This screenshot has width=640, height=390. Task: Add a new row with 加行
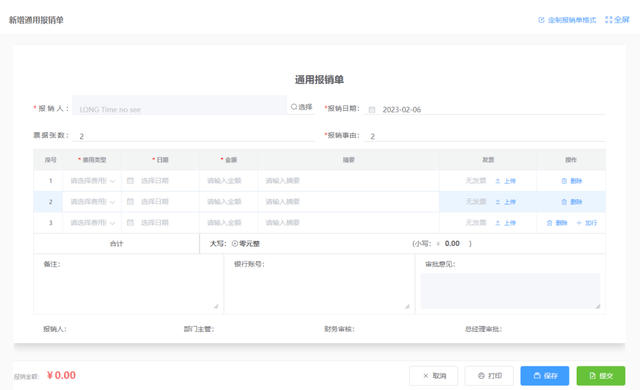pos(587,223)
